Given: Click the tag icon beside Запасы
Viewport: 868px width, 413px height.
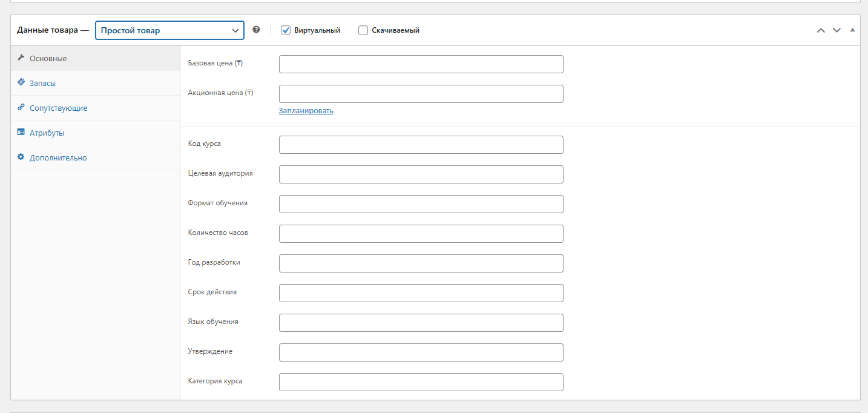Looking at the screenshot, I should coord(21,83).
